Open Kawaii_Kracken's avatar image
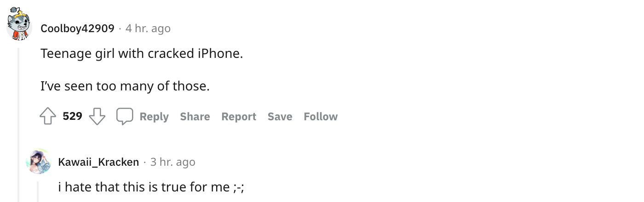 [x=39, y=161]
